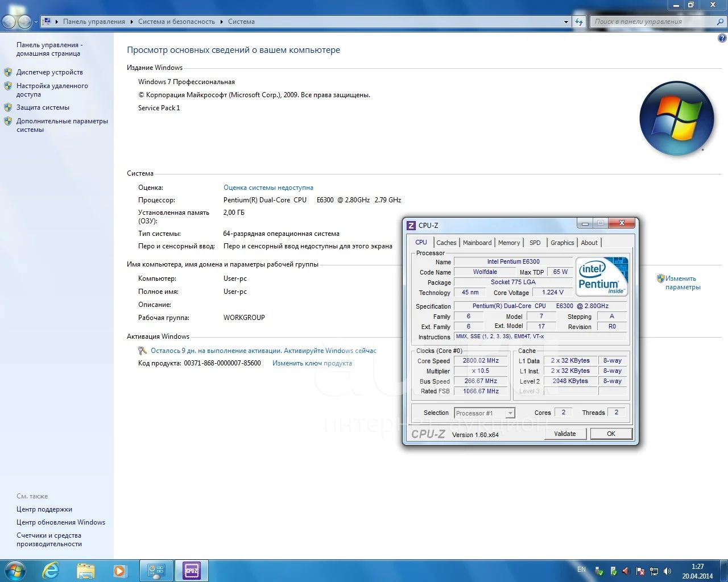The image size is (728, 582).
Task: Open Remote access settings link
Action: click(52, 90)
